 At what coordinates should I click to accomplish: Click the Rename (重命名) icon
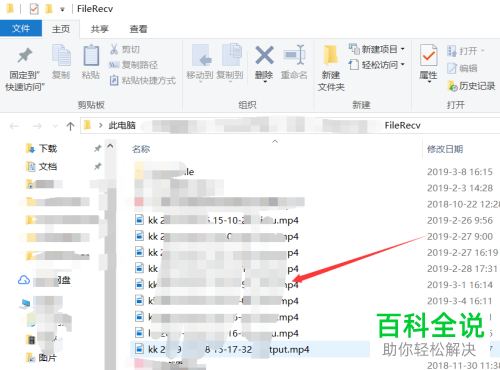coord(294,55)
